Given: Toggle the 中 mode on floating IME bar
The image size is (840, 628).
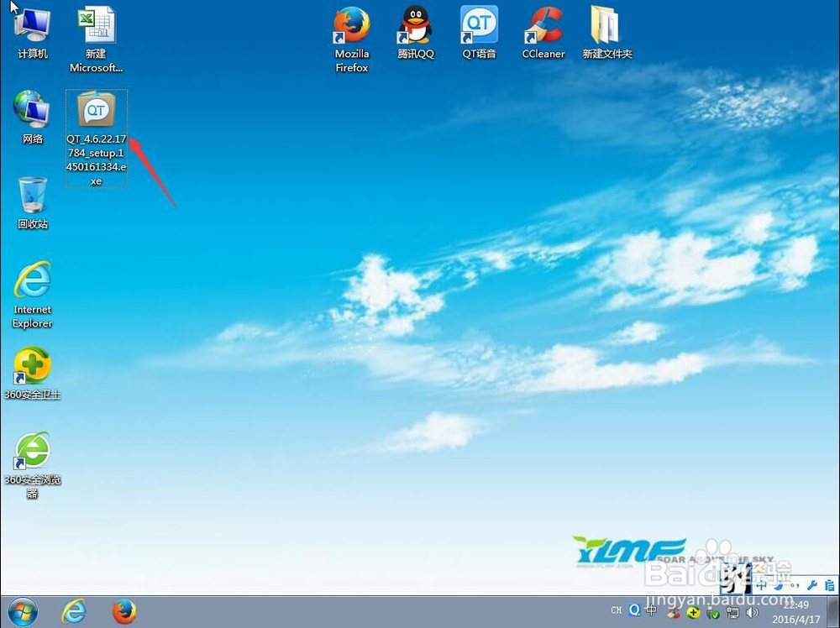Looking at the screenshot, I should coord(761,585).
